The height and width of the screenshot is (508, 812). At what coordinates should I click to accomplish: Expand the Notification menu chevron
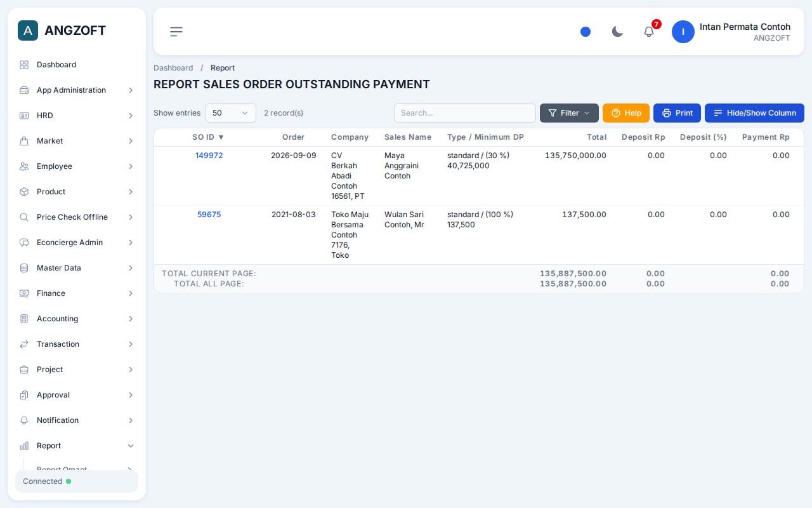pyautogui.click(x=131, y=420)
